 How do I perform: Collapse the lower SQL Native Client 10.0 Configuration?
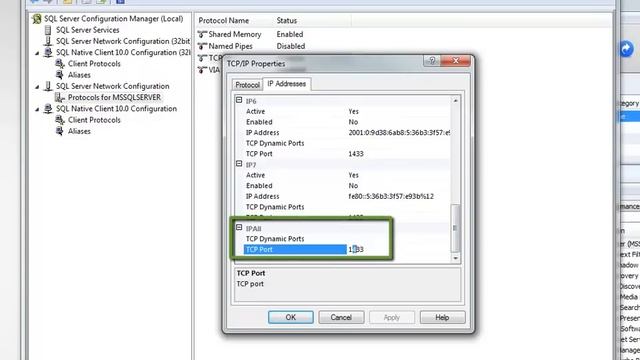pyautogui.click(x=37, y=109)
